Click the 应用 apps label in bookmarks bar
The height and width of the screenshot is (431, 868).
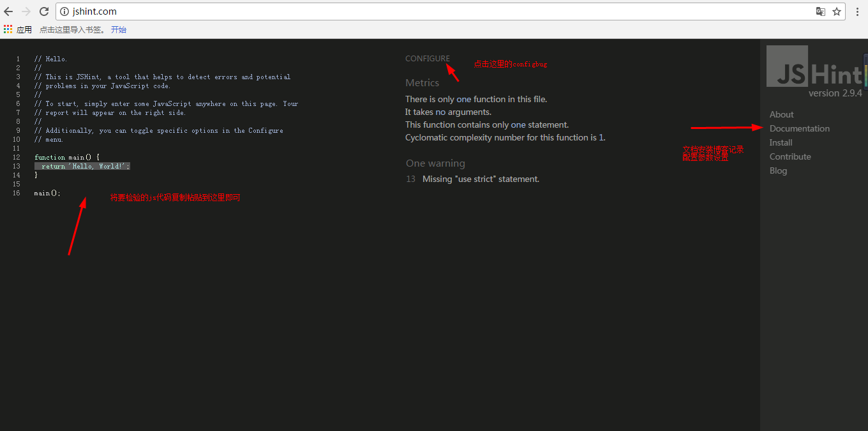click(24, 29)
